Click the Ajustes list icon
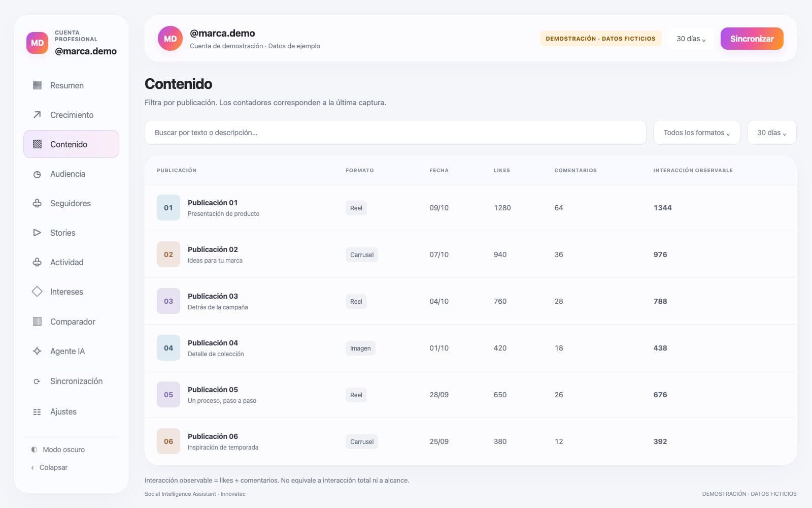Viewport: 812px width, 508px height. click(x=37, y=412)
